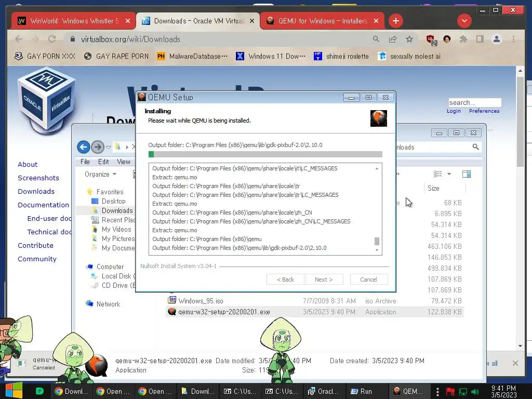The image size is (532, 399).
Task: Expand the tab search dropdown arrow
Action: pyautogui.click(x=464, y=21)
